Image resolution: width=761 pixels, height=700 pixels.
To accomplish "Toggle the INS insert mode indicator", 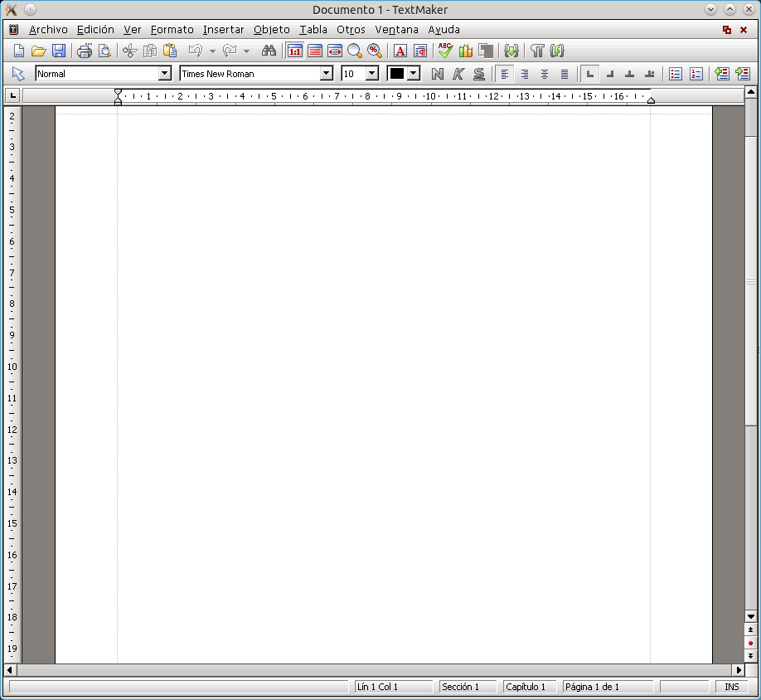I will [x=730, y=686].
